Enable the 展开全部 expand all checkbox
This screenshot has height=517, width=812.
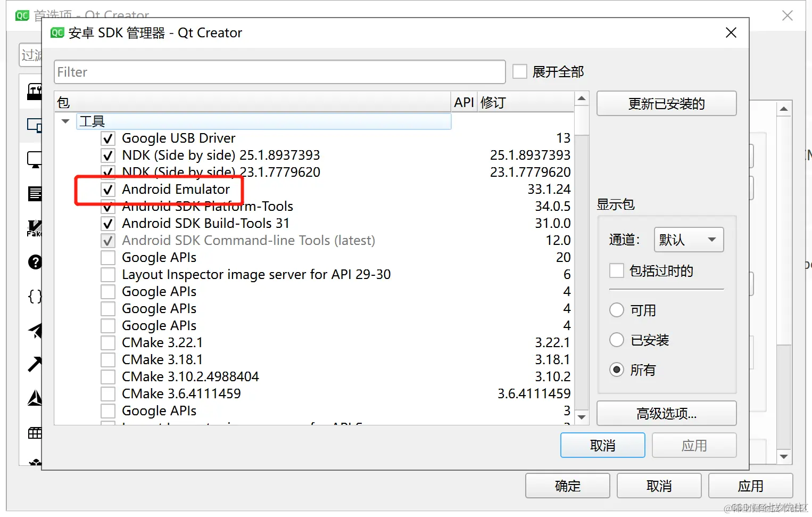[x=520, y=71]
